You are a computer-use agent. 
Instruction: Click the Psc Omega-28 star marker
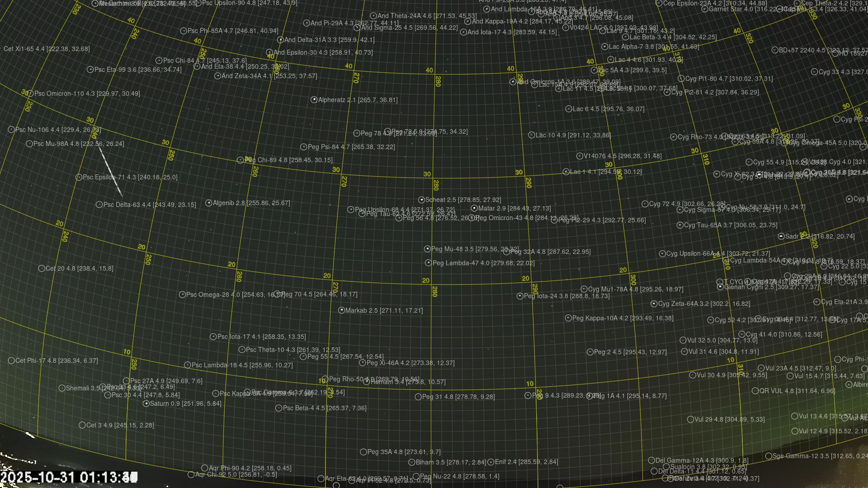point(182,295)
